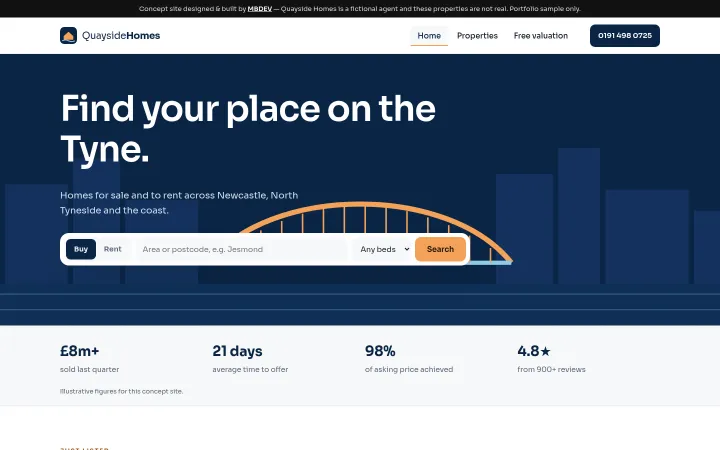
Task: Click the 'average time to offer' caption
Action: [x=250, y=369]
